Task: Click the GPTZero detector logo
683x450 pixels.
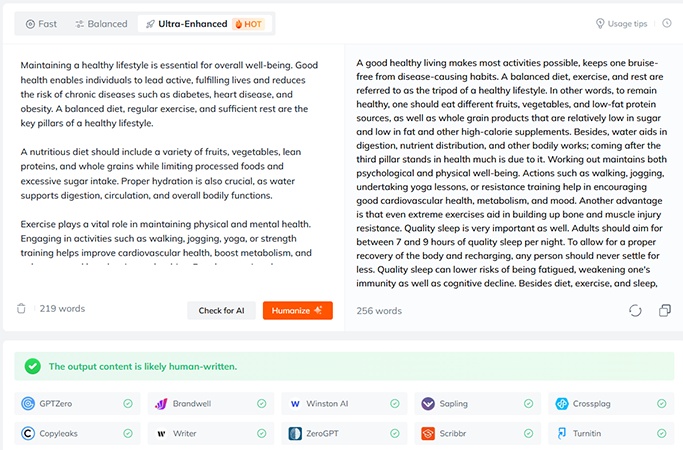Action: [x=28, y=404]
